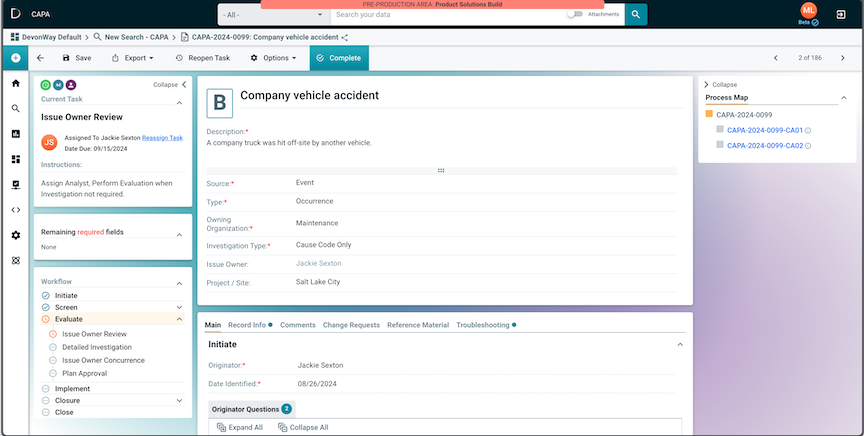This screenshot has height=436, width=864.
Task: Click Collapse All
Action: pyautogui.click(x=303, y=427)
